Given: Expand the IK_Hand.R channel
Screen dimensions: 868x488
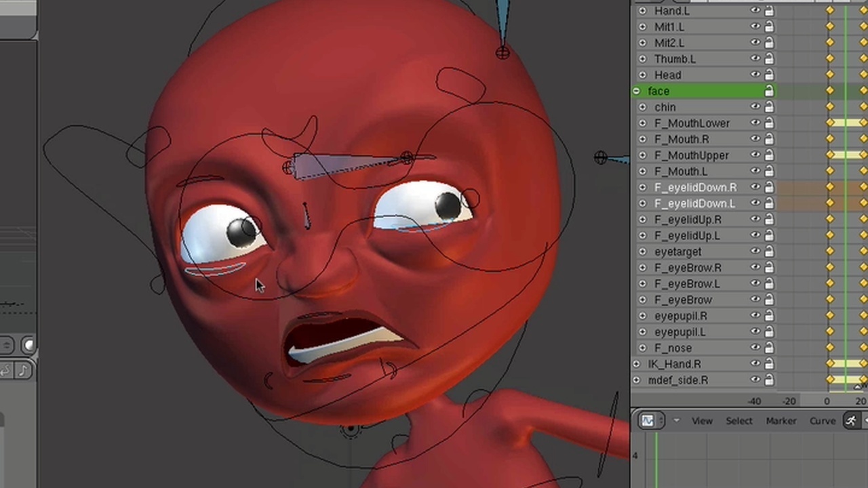Looking at the screenshot, I should pos(636,364).
